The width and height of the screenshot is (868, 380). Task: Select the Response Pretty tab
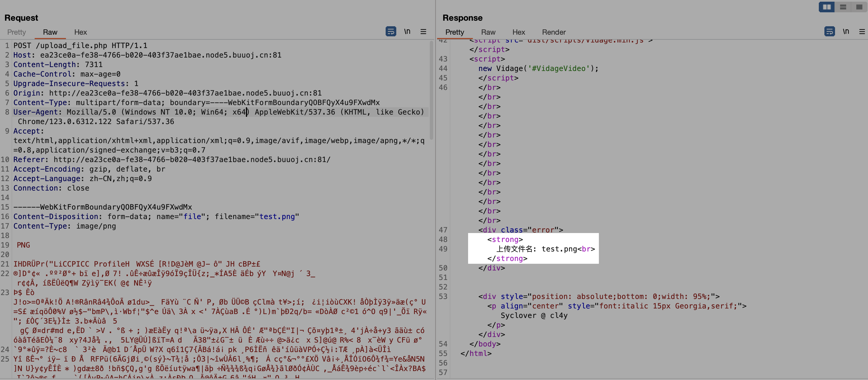click(455, 32)
